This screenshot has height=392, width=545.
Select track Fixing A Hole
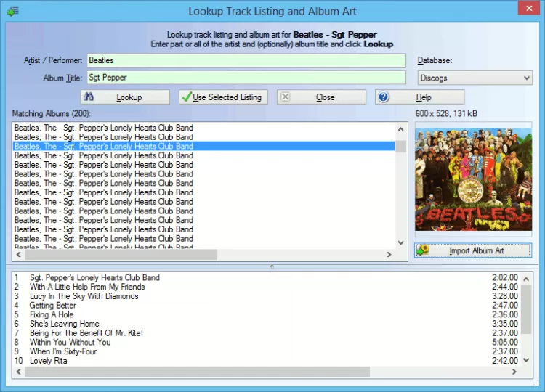[x=267, y=314]
